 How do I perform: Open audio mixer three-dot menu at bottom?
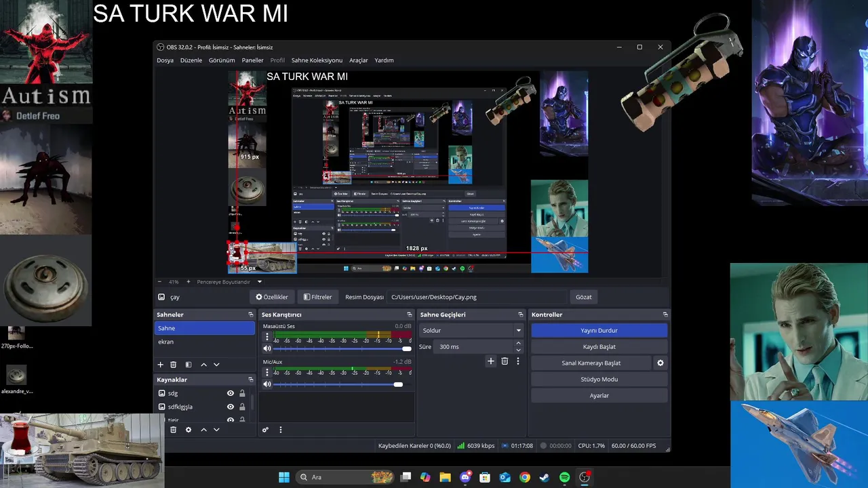pos(280,430)
